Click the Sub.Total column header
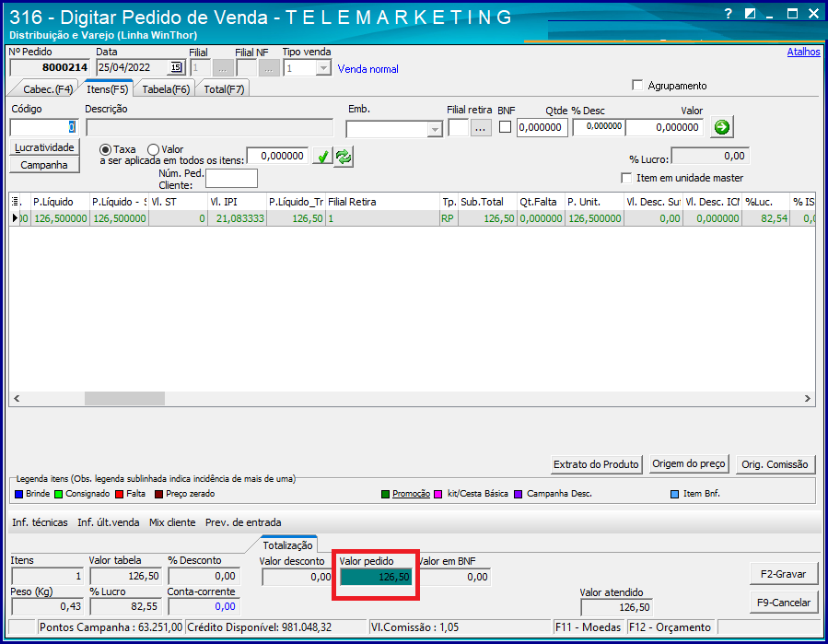 488,202
